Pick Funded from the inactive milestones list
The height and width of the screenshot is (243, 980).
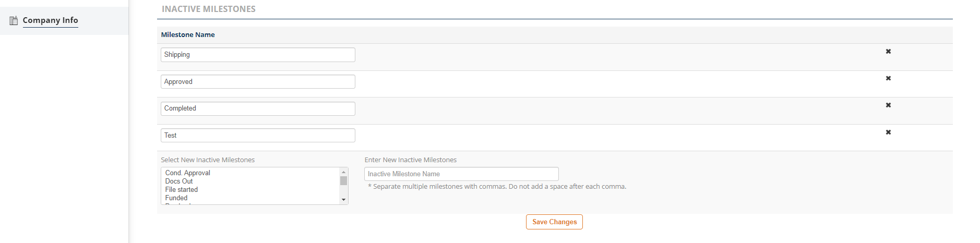click(x=176, y=198)
